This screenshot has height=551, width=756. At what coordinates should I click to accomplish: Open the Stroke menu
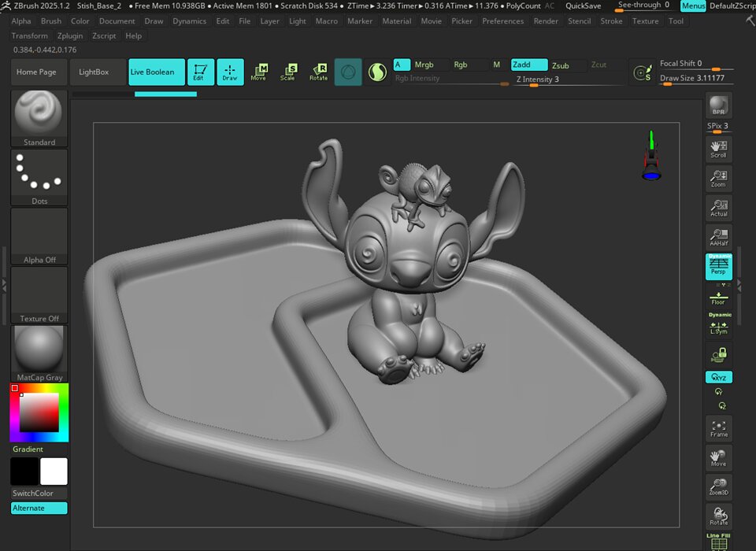pos(611,21)
